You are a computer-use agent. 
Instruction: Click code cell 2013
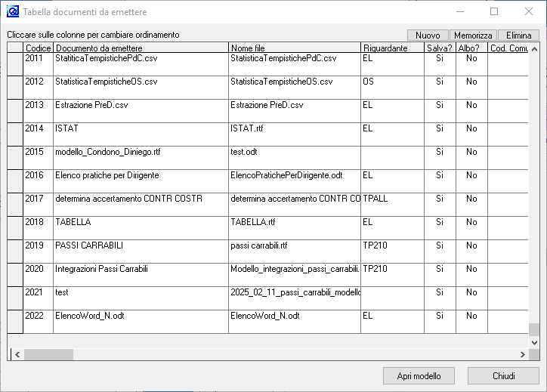click(x=39, y=111)
